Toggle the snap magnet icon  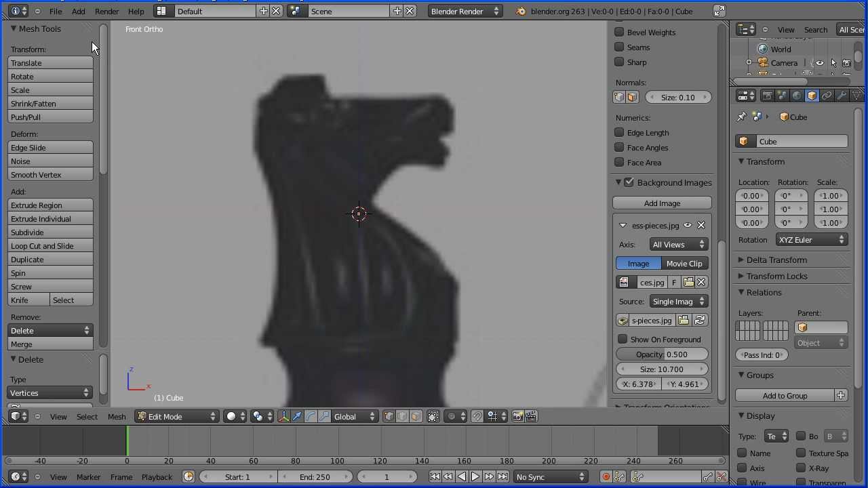[477, 416]
